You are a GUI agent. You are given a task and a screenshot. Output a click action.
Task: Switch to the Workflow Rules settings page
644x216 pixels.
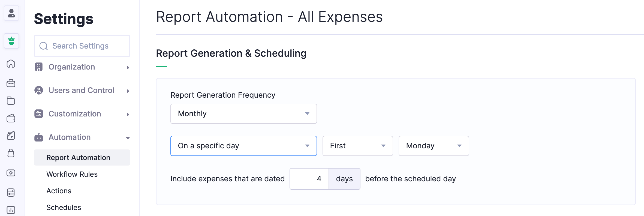(x=72, y=174)
